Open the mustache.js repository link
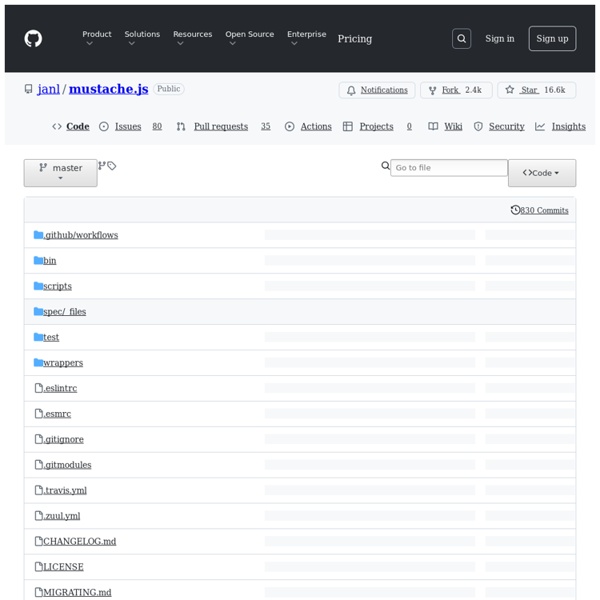The image size is (600, 600). (108, 89)
